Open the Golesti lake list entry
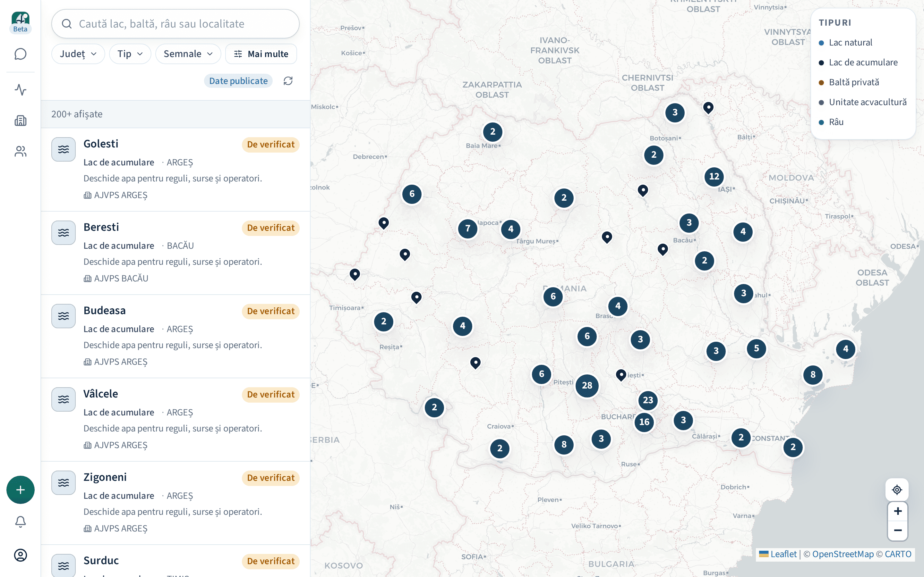The image size is (924, 577). [x=175, y=170]
